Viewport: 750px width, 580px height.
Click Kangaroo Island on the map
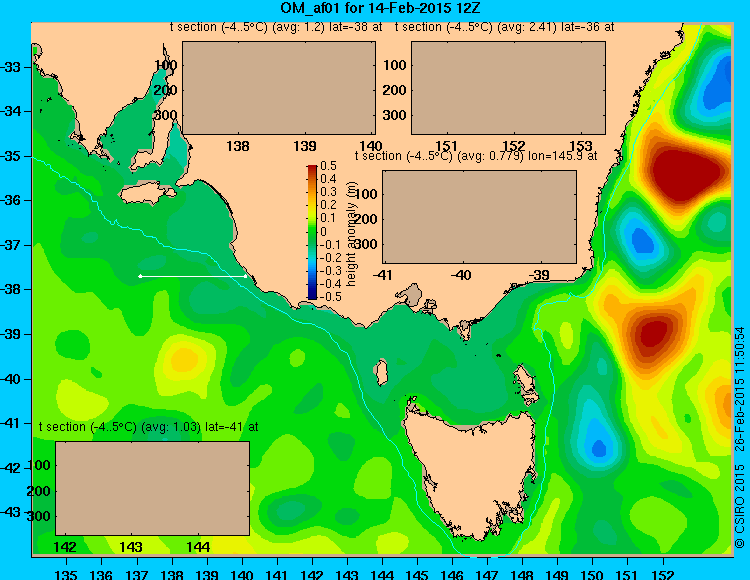(x=147, y=193)
